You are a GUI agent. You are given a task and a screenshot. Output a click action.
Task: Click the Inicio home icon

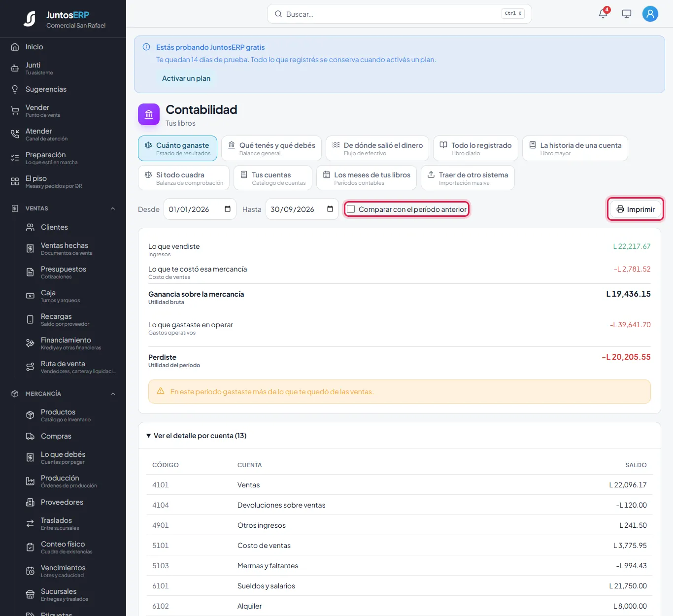tap(15, 47)
